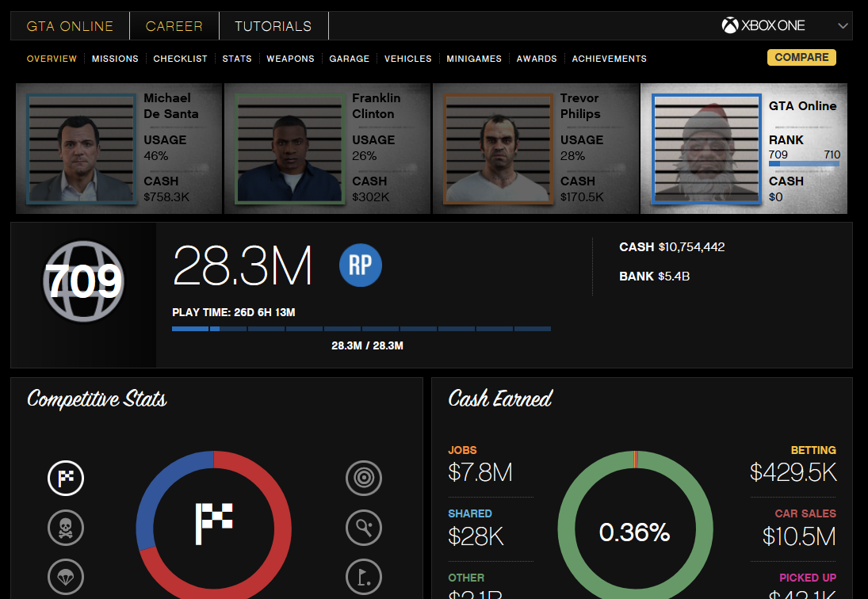Image resolution: width=868 pixels, height=599 pixels.
Task: Select the tennis racket stat icon
Action: coord(364,528)
